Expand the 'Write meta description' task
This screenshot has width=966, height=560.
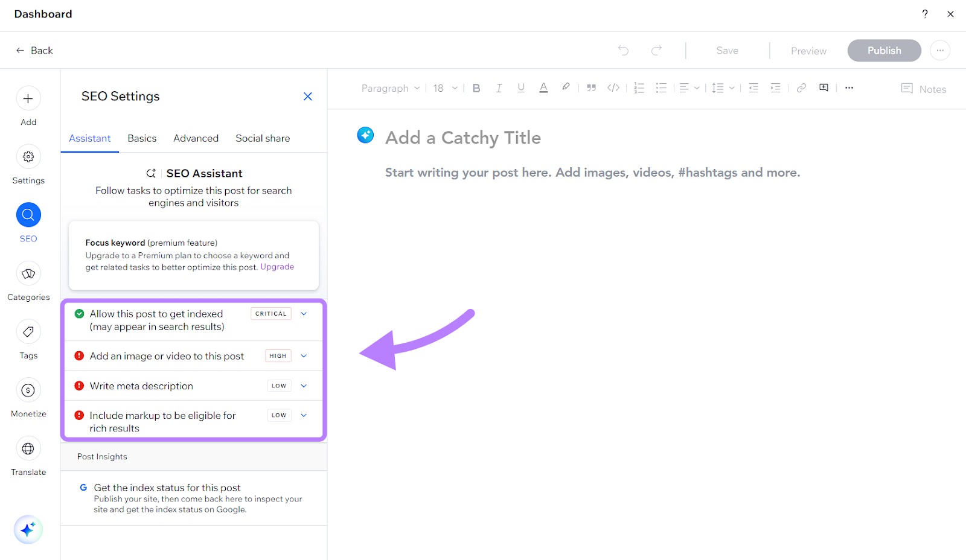tap(304, 386)
